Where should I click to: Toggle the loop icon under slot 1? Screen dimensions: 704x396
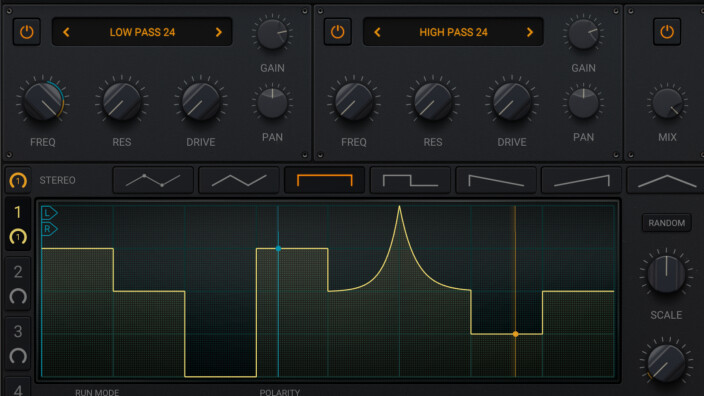pyautogui.click(x=18, y=237)
